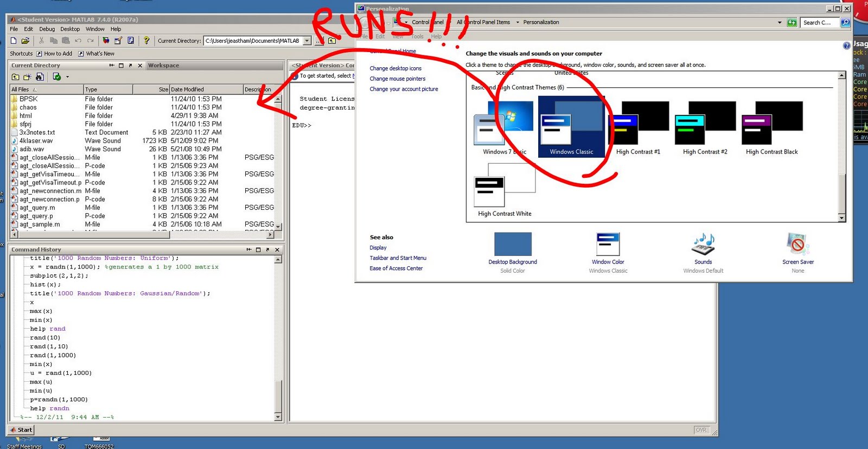Click the MATLAB Start button
Screen dimensions: 868x449
point(21,430)
